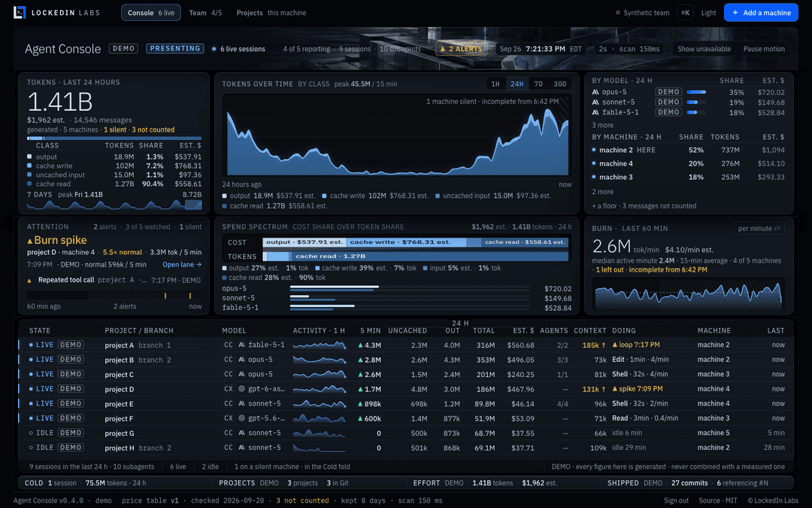Click the Sign out link

click(x=677, y=500)
